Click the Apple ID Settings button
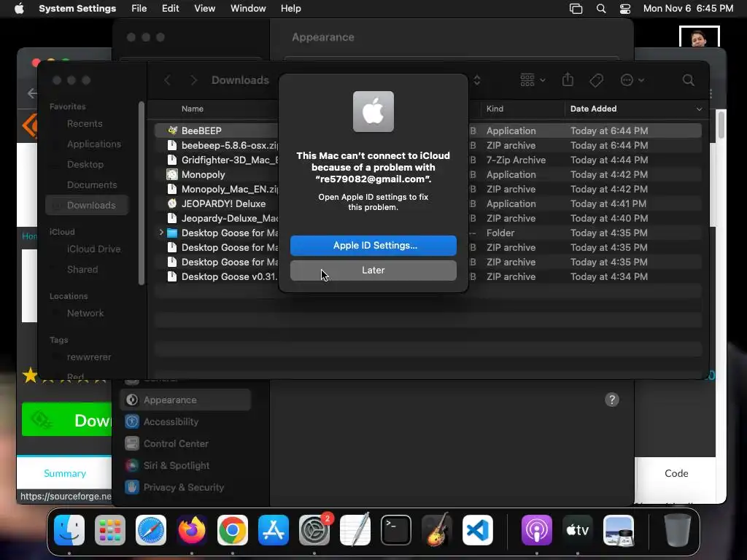This screenshot has height=560, width=747. click(x=373, y=245)
